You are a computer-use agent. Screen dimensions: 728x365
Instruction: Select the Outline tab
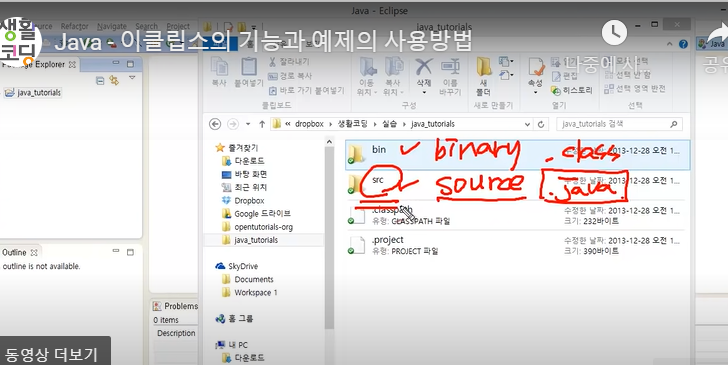(20, 253)
